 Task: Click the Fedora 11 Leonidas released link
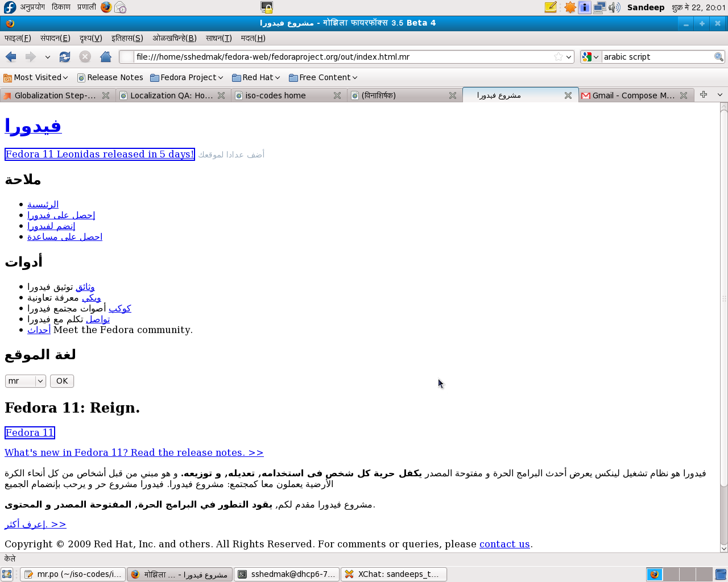100,154
